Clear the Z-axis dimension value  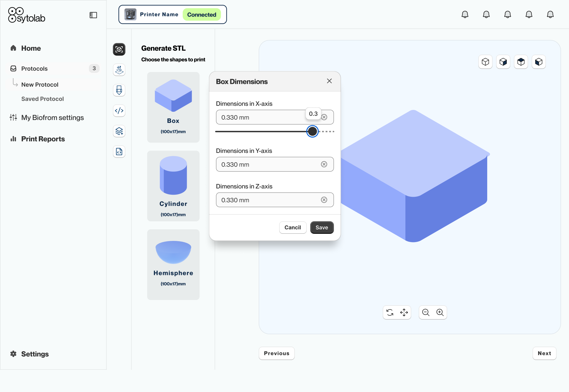pos(324,200)
